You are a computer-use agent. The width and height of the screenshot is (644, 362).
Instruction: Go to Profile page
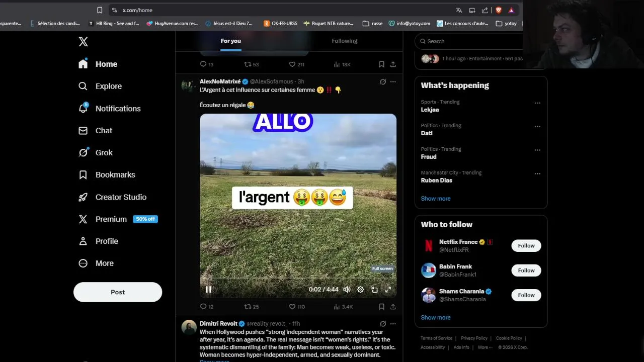99,241
